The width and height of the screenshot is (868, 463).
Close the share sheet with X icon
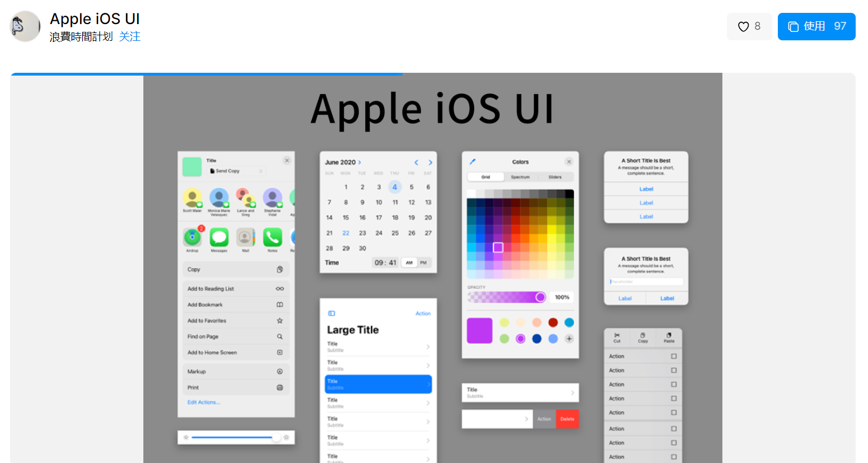point(287,161)
